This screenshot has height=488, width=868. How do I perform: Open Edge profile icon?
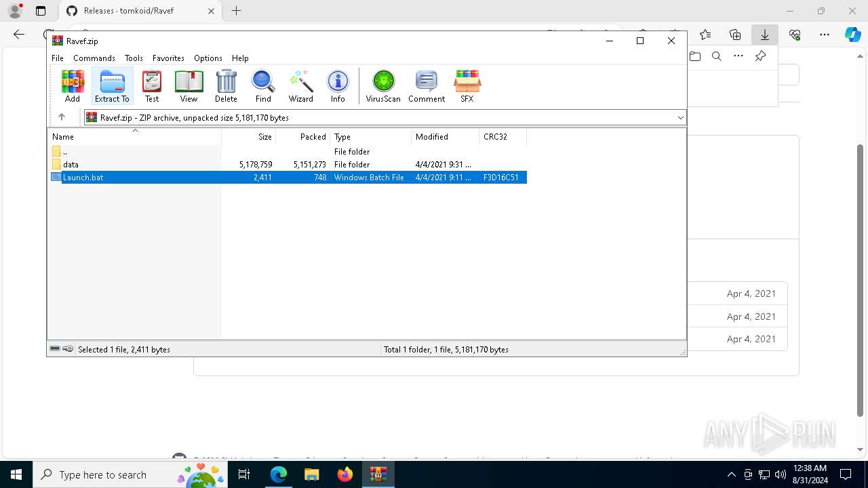15,11
